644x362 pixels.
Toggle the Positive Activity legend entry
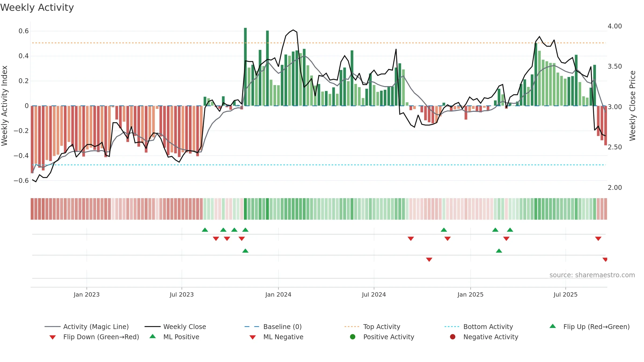tap(382, 337)
